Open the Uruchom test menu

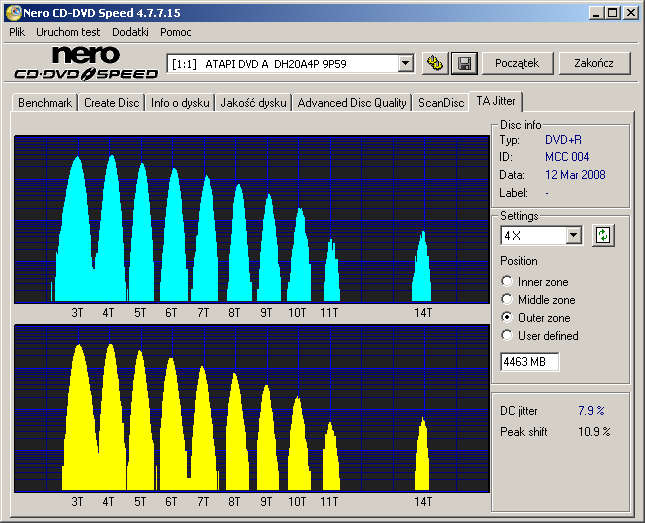coord(68,32)
